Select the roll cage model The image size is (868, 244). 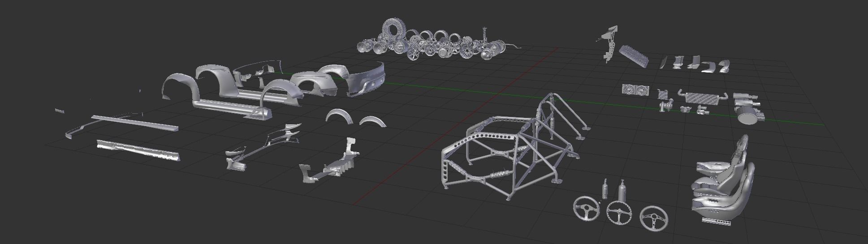[x=511, y=148]
